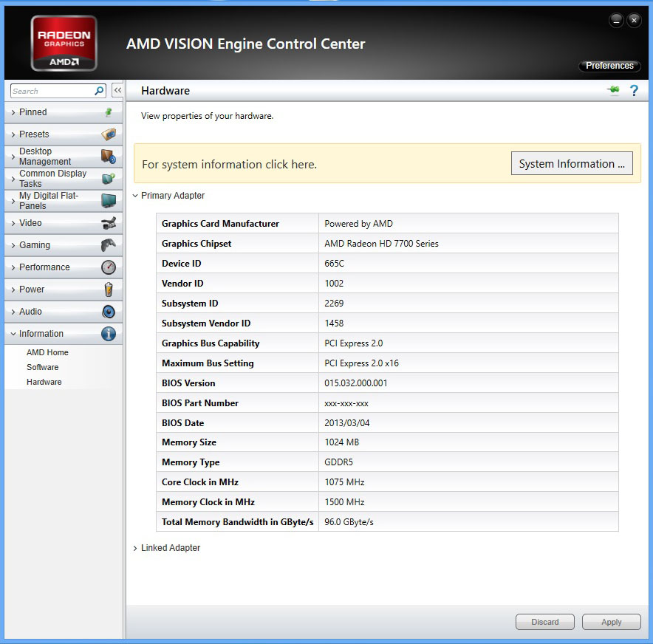Click the search magnifier icon
The width and height of the screenshot is (653, 644).
pyautogui.click(x=99, y=91)
